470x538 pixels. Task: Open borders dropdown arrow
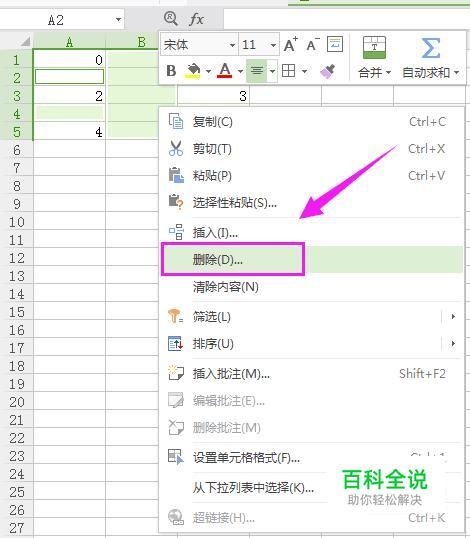pyautogui.click(x=304, y=71)
